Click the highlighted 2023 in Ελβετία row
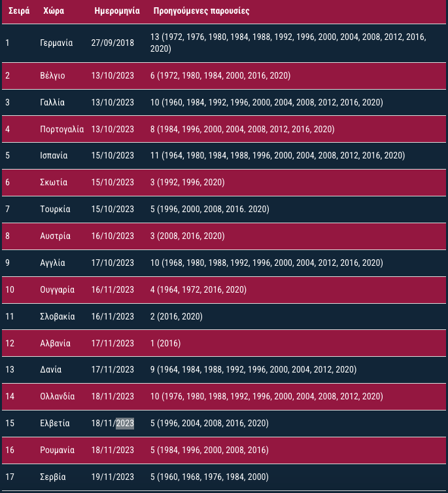Screen dimensions: 448x493 pyautogui.click(x=125, y=423)
